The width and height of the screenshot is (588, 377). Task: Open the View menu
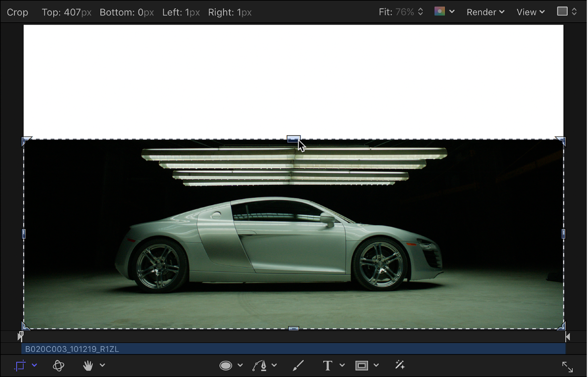(x=530, y=12)
